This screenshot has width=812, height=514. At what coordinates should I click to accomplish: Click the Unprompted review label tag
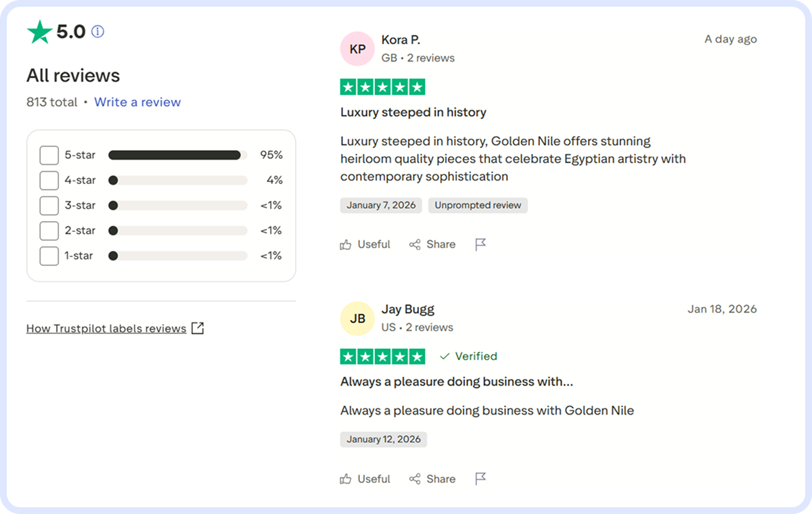click(x=478, y=205)
